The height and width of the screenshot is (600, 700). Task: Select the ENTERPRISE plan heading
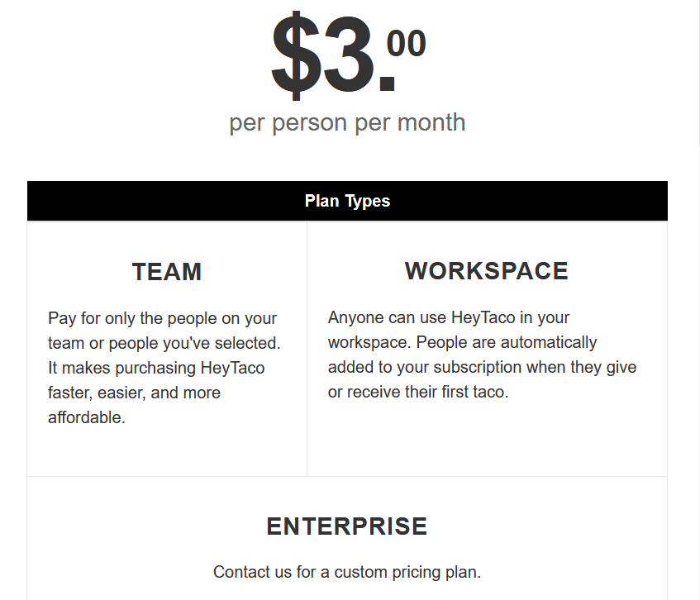pyautogui.click(x=347, y=526)
